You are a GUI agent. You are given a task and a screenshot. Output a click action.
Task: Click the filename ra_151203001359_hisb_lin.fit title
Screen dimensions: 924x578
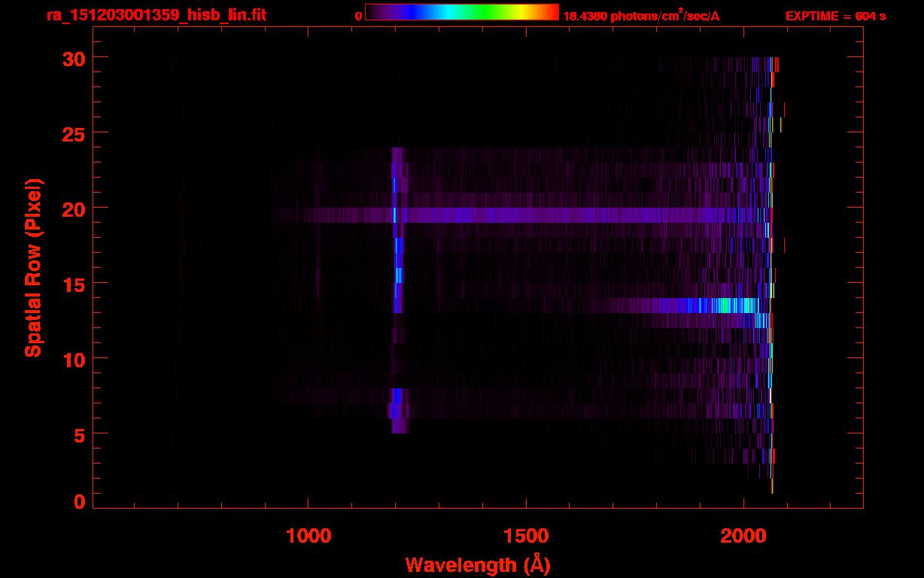156,15
